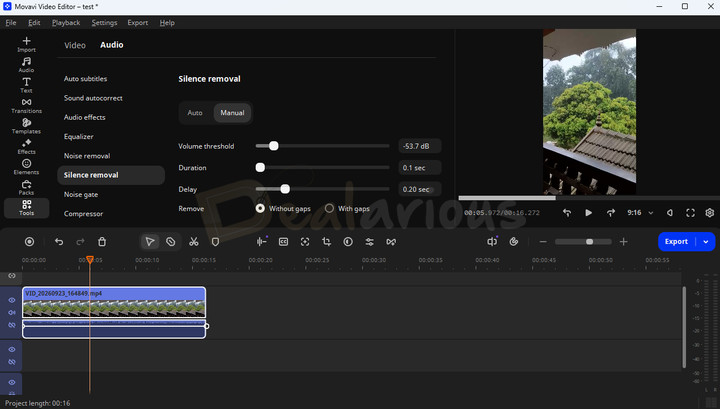The width and height of the screenshot is (720, 409).
Task: Click the Volume threshold slider handle
Action: click(x=274, y=146)
